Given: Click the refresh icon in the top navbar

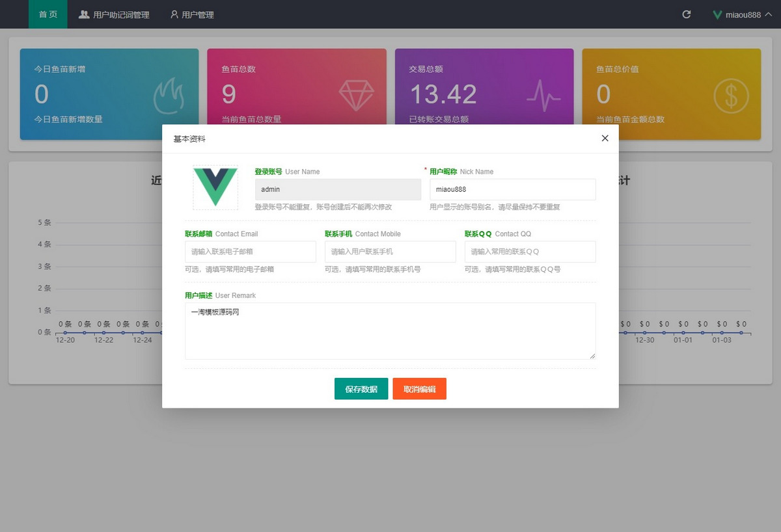Looking at the screenshot, I should [686, 14].
